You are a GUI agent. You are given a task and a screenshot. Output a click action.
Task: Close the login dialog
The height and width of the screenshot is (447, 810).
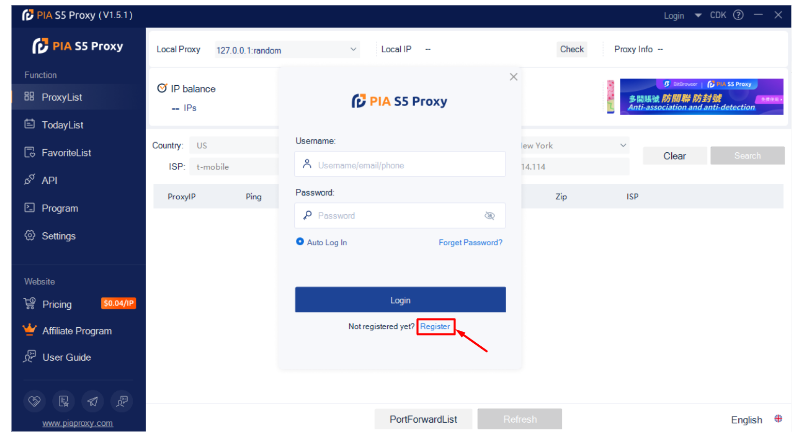point(513,77)
